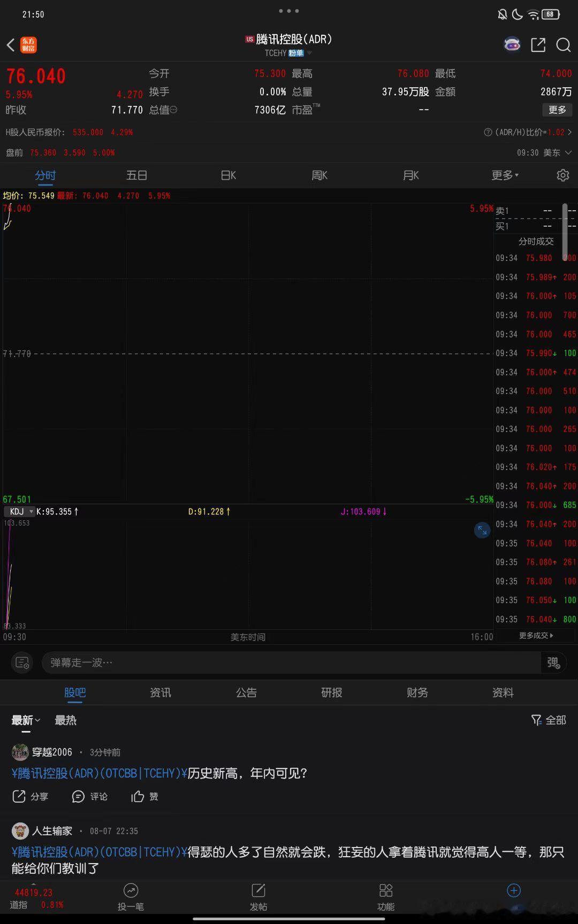This screenshot has height=924, width=578.
Task: Switch to 月K chart tab
Action: (x=410, y=175)
